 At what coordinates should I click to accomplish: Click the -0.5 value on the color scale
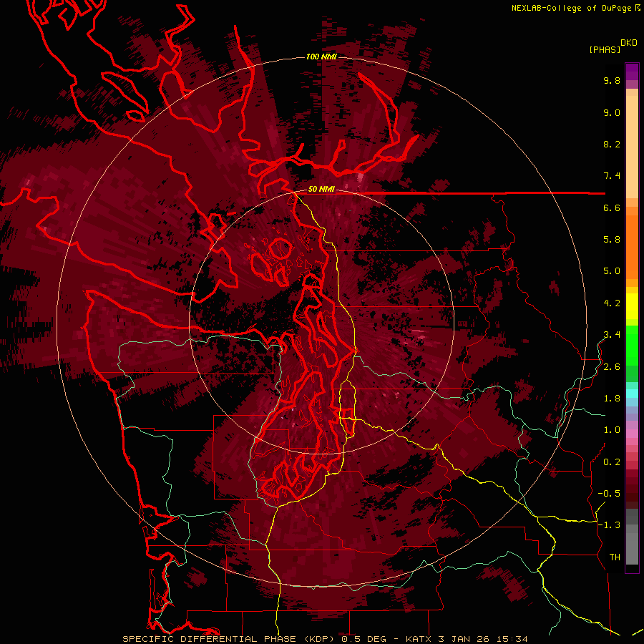coord(609,494)
